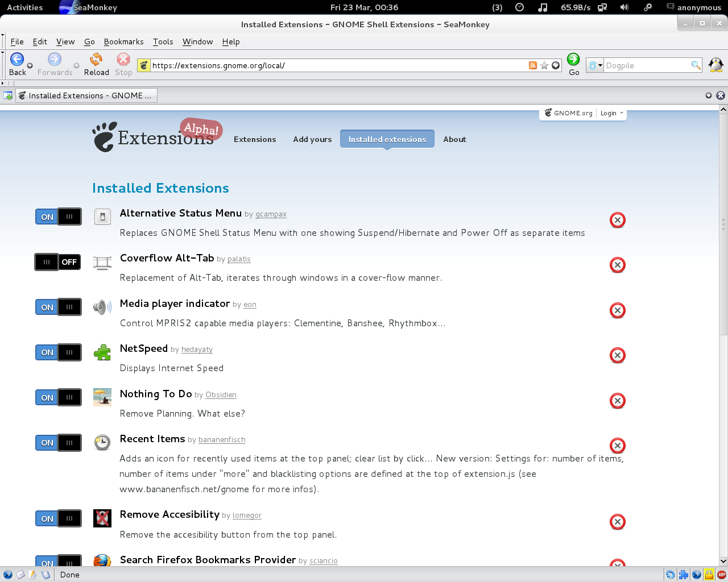This screenshot has height=582, width=728.
Task: Click the Adblock Plus ABP status icon
Action: click(x=722, y=575)
